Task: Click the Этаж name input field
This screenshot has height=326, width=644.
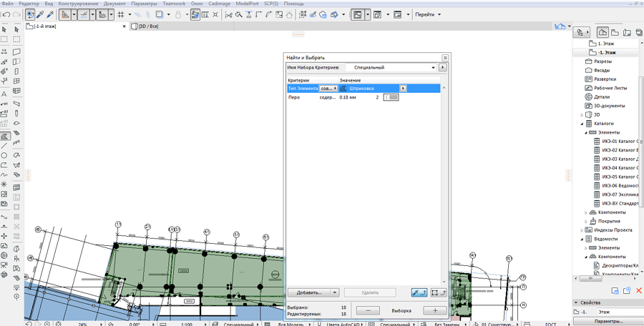Action: pos(620,312)
